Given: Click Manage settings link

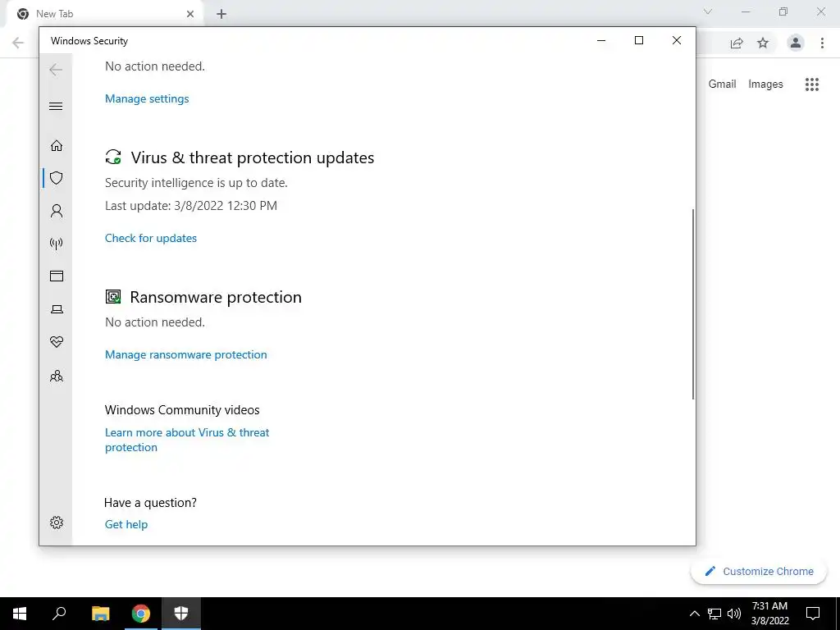Looking at the screenshot, I should [x=147, y=98].
